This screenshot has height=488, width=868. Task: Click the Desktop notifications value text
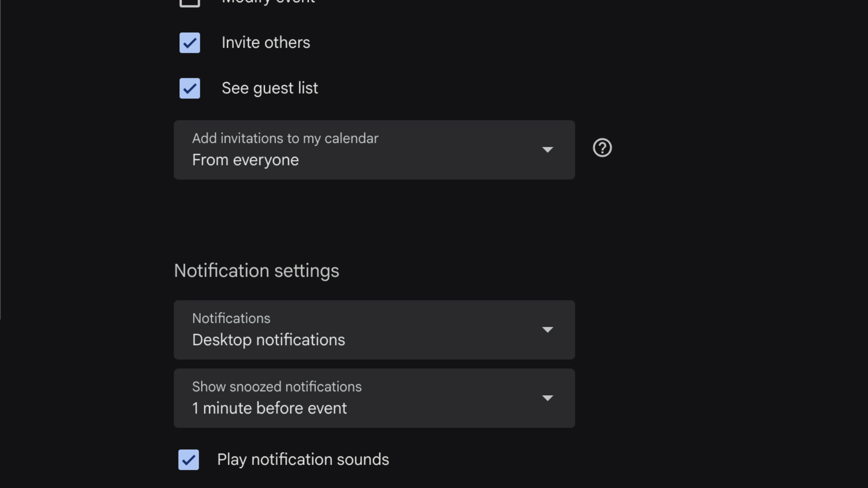(269, 340)
